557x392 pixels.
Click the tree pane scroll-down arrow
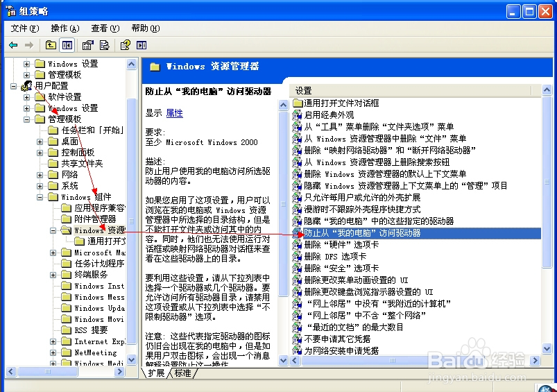click(x=131, y=359)
